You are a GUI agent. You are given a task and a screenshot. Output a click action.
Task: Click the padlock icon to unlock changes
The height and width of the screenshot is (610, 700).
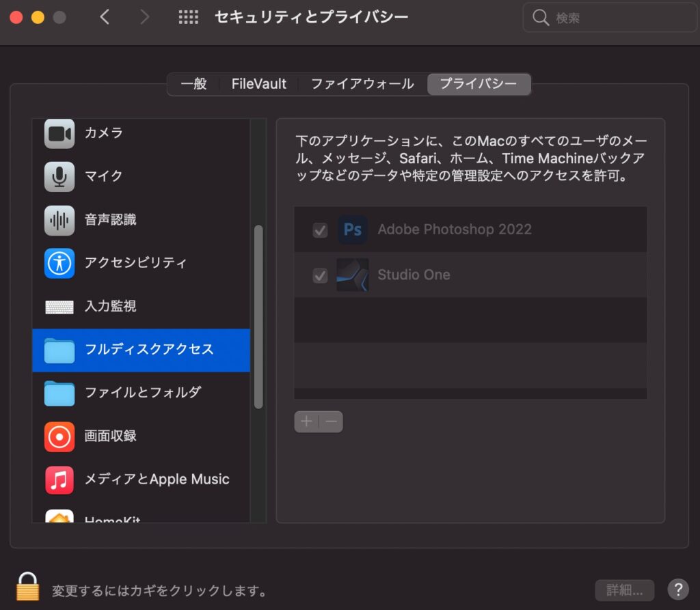28,587
